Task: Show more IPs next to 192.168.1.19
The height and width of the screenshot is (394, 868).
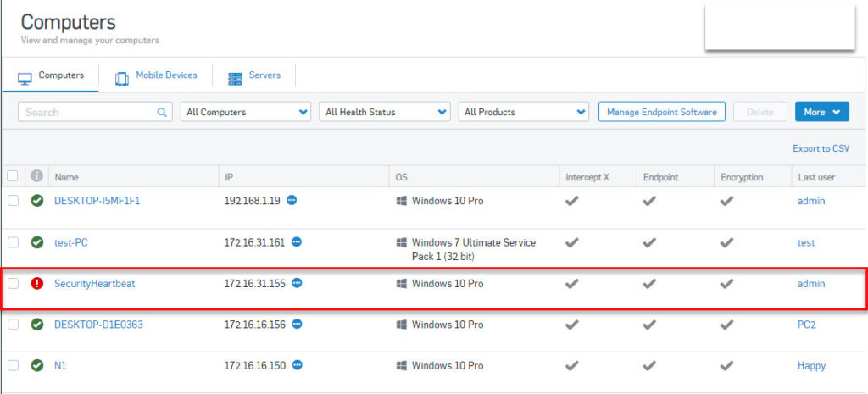Action: [x=292, y=200]
